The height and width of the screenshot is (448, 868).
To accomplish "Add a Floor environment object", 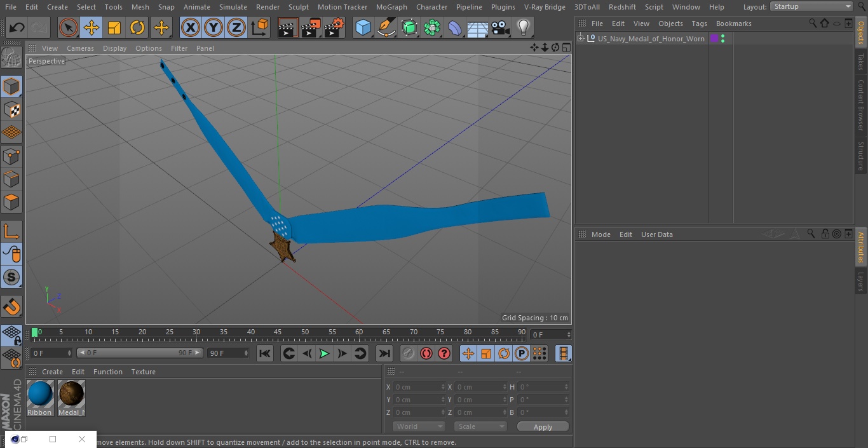I will pyautogui.click(x=478, y=28).
